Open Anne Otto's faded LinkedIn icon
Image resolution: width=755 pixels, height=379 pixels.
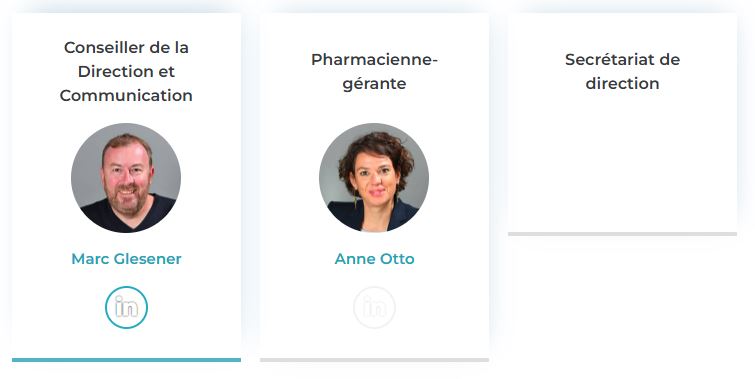coord(374,307)
